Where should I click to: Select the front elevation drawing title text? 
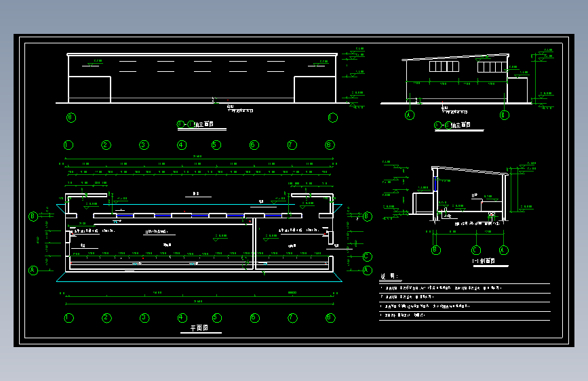(195, 124)
